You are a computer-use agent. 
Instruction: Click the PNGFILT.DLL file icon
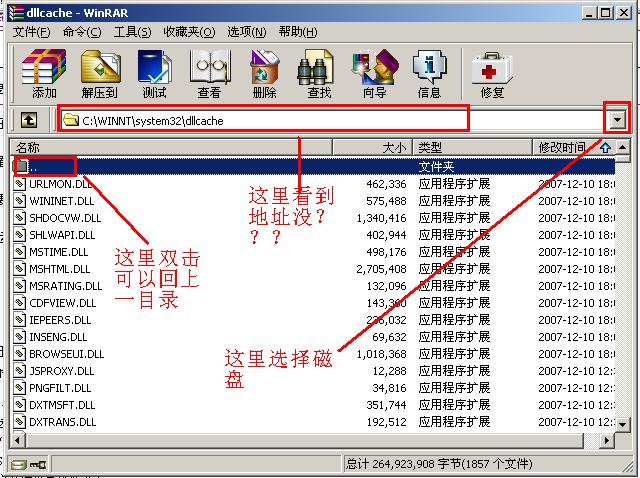click(x=19, y=388)
